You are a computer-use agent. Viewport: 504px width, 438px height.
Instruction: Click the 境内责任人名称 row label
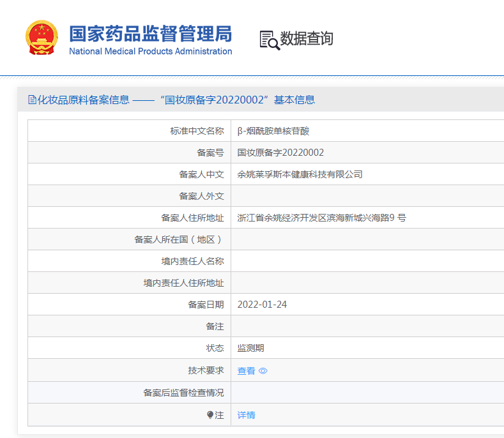[192, 261]
